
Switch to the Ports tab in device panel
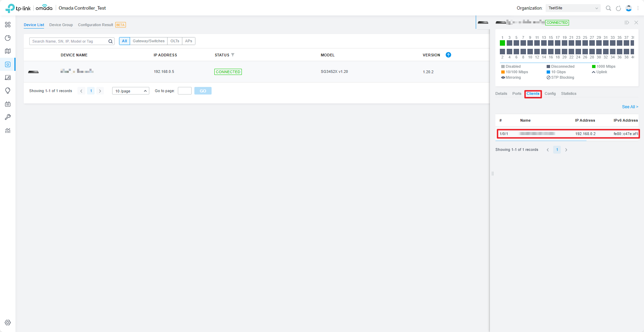(516, 93)
